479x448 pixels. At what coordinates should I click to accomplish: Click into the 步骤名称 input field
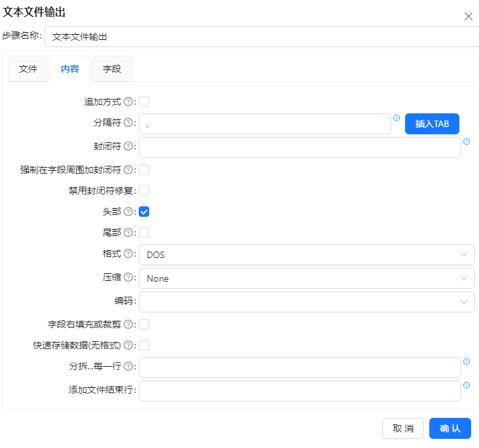coord(262,37)
